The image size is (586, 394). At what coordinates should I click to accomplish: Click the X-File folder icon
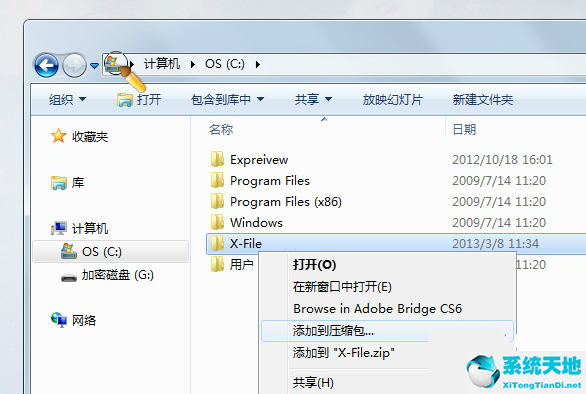tap(218, 243)
